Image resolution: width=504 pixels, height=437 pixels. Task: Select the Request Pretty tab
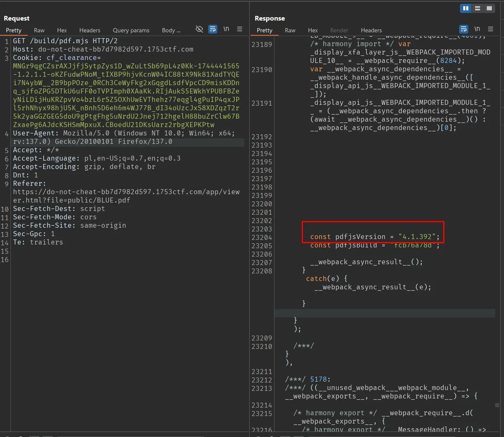[x=13, y=30]
